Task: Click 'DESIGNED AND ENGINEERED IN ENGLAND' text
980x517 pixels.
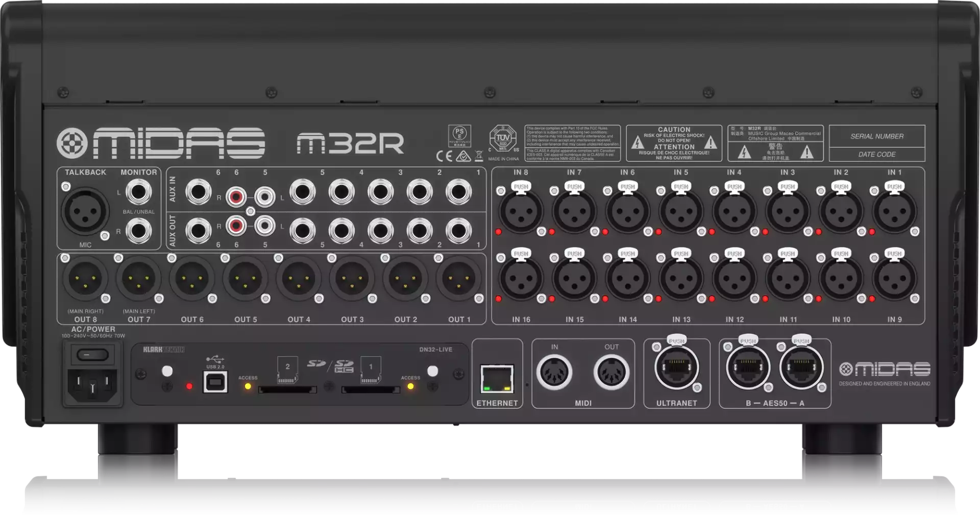Action: pos(885,384)
